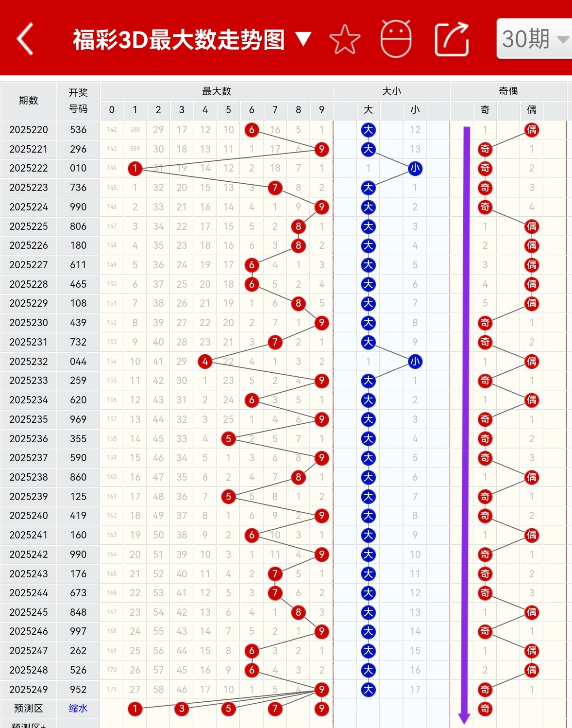Image resolution: width=572 pixels, height=728 pixels.
Task: Click red ball 8 in row 2025245
Action: [298, 612]
